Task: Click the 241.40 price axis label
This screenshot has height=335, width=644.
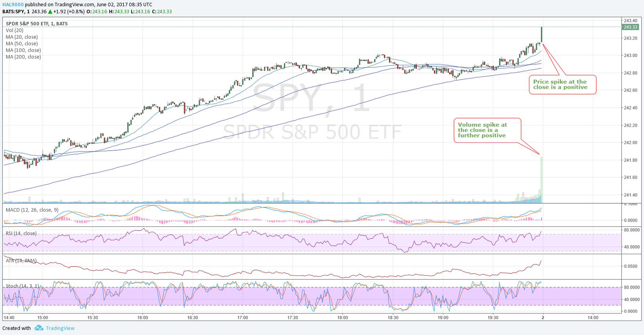Action: 630,195
